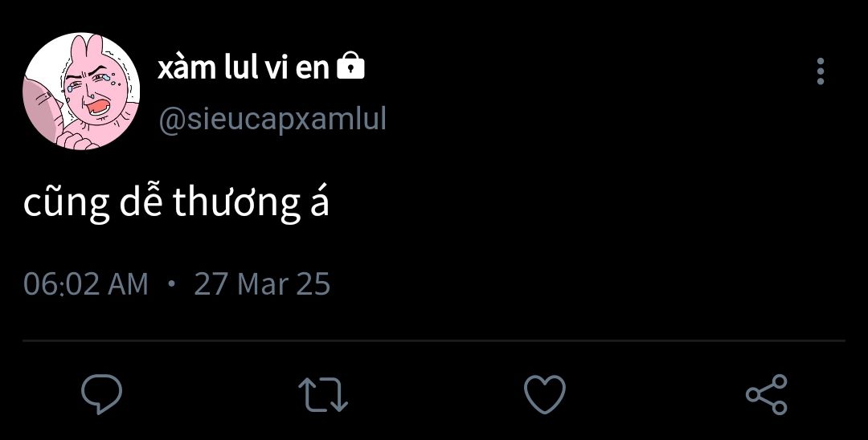Open profile via name xàm lul vi en

coord(244,68)
